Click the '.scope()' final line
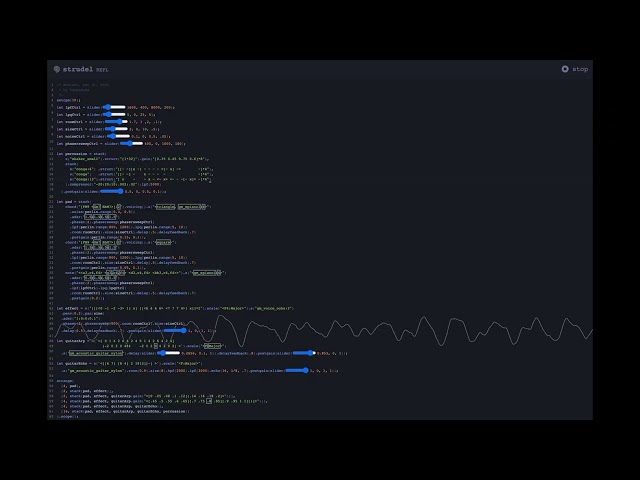The image size is (640, 480). (x=68, y=417)
